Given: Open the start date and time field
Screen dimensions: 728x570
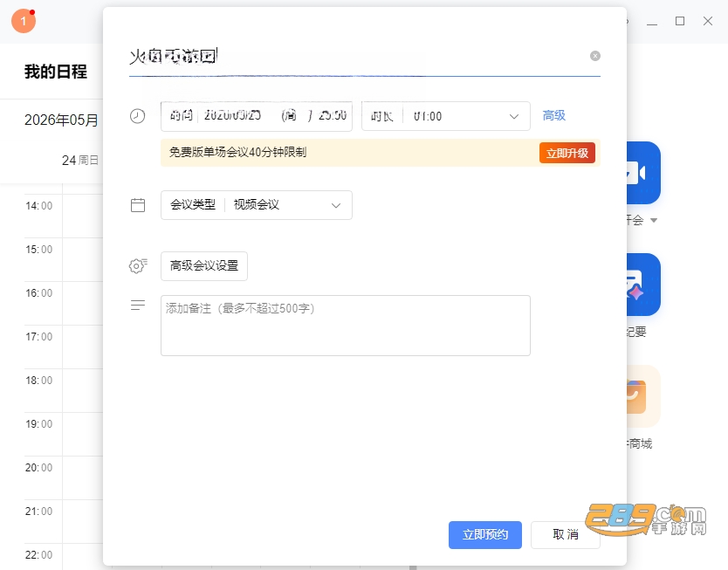Looking at the screenshot, I should (x=257, y=116).
